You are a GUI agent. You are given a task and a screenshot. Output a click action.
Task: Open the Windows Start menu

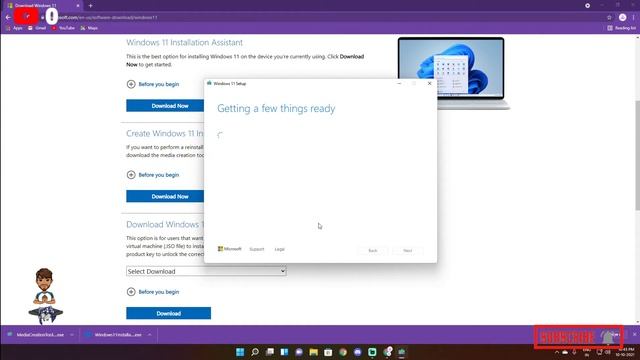coord(240,352)
